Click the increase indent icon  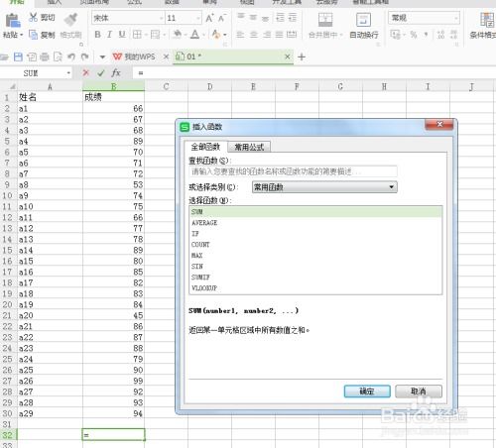coord(293,17)
